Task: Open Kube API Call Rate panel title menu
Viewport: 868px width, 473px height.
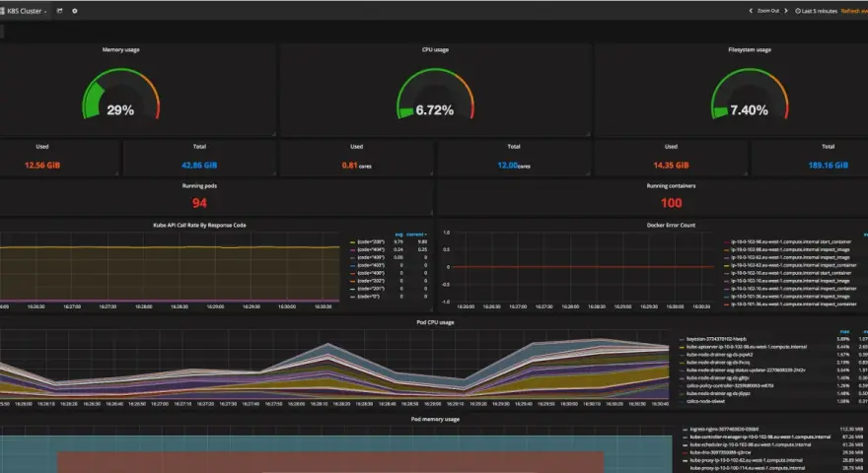Action: point(199,225)
